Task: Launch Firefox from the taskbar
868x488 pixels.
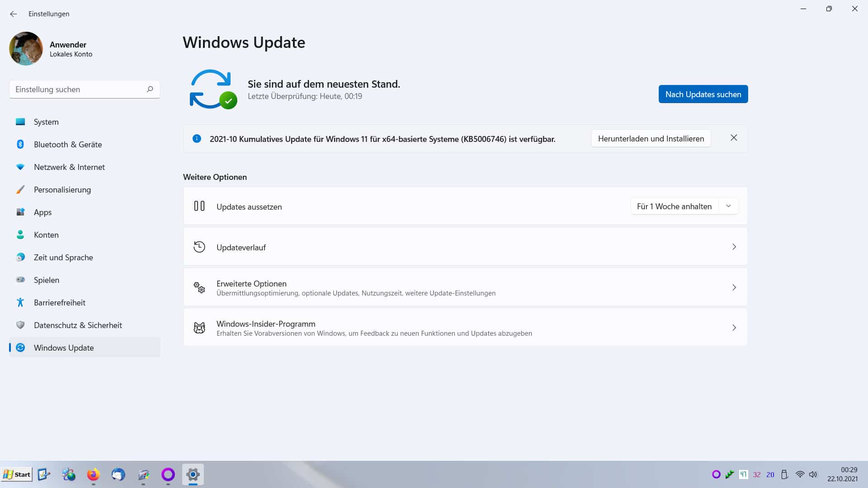Action: click(x=94, y=474)
